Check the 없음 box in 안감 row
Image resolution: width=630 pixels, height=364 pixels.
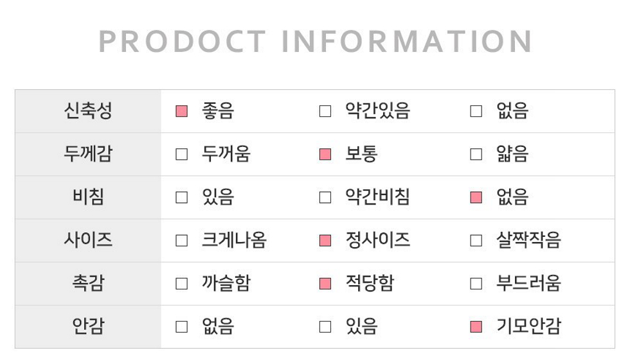pyautogui.click(x=181, y=327)
